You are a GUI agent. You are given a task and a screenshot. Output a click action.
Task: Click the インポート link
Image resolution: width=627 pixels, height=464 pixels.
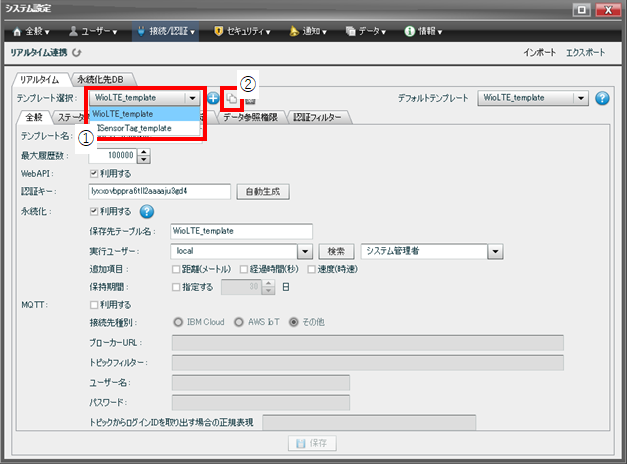[539, 53]
